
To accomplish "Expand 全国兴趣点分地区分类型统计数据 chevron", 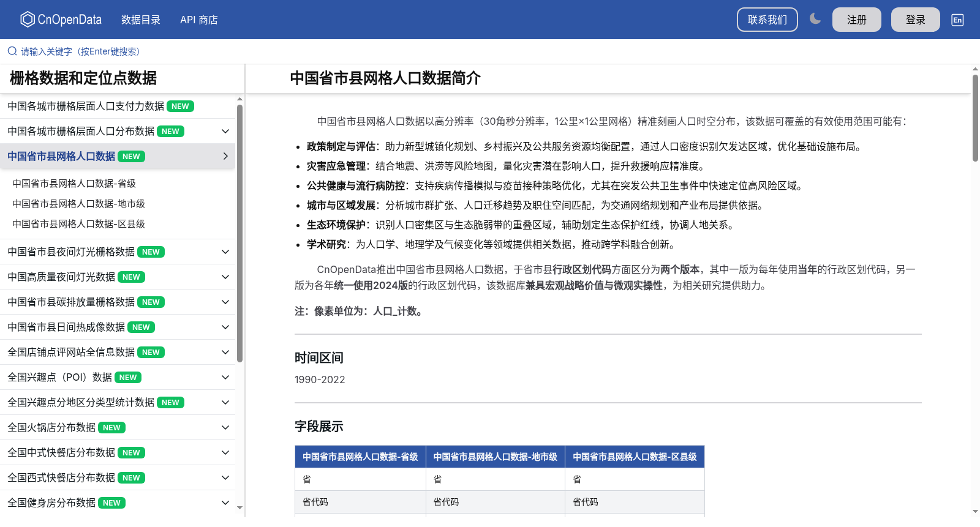I will click(x=225, y=402).
